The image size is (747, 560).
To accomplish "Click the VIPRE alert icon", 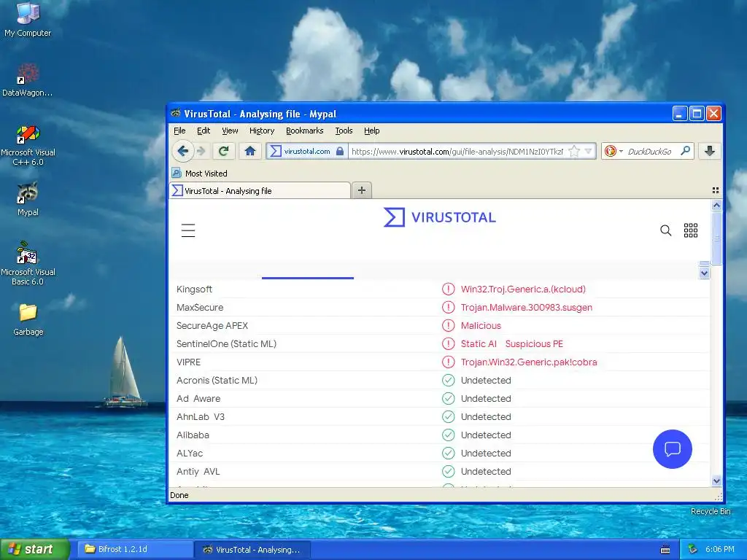I will (449, 362).
